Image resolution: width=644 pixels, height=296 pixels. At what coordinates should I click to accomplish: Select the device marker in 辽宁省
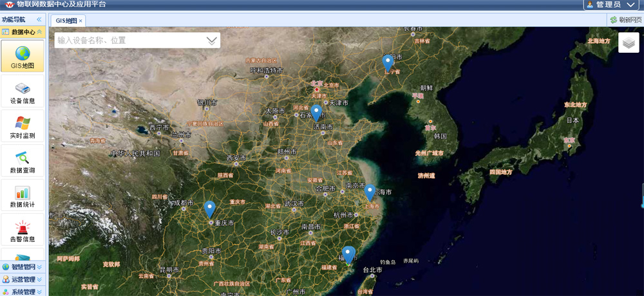pos(388,62)
